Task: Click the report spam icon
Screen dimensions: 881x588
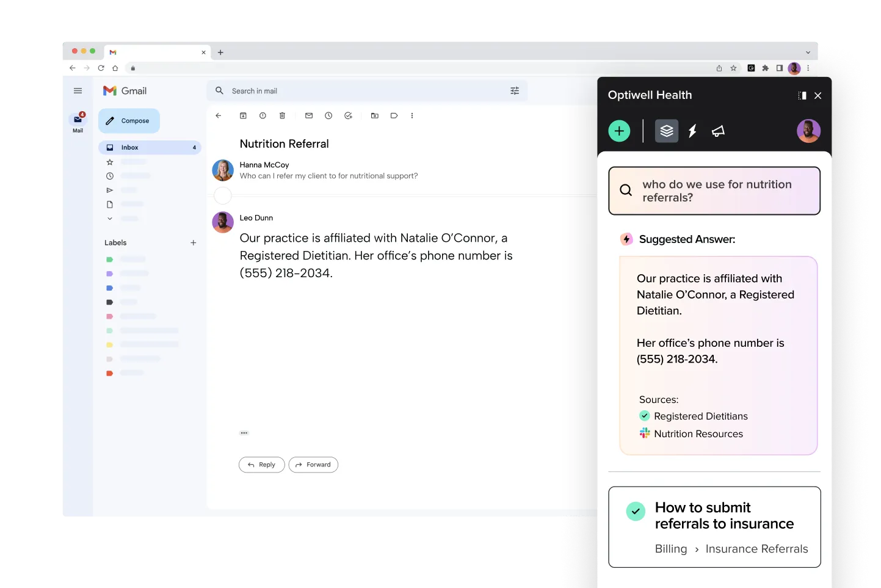Action: click(x=263, y=115)
